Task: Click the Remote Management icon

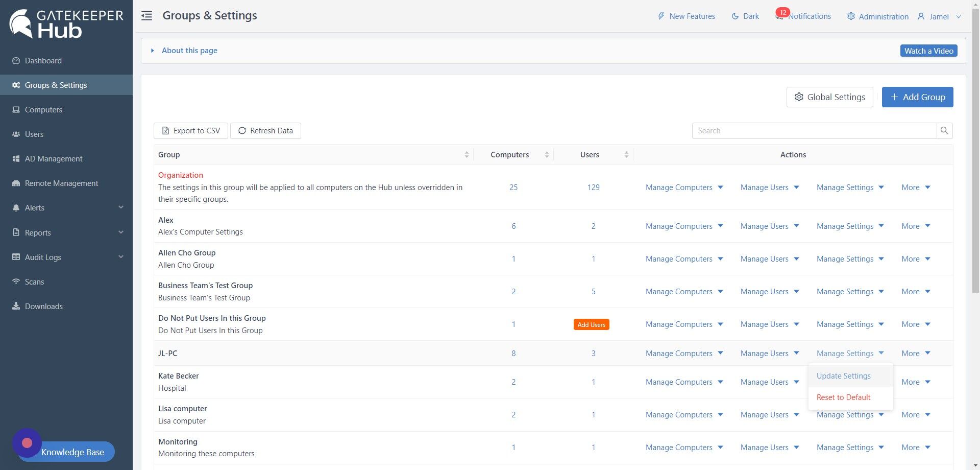Action: (x=16, y=183)
